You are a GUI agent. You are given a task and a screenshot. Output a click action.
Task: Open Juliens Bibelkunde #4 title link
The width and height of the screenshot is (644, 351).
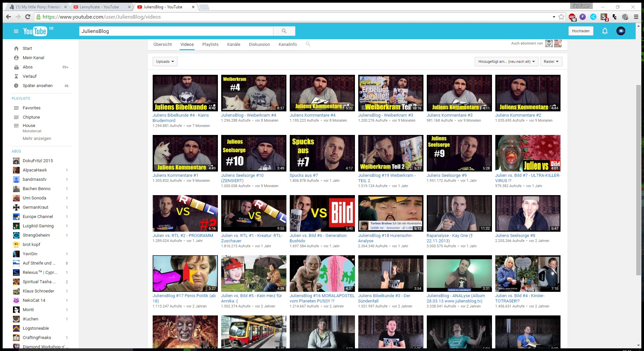181,118
